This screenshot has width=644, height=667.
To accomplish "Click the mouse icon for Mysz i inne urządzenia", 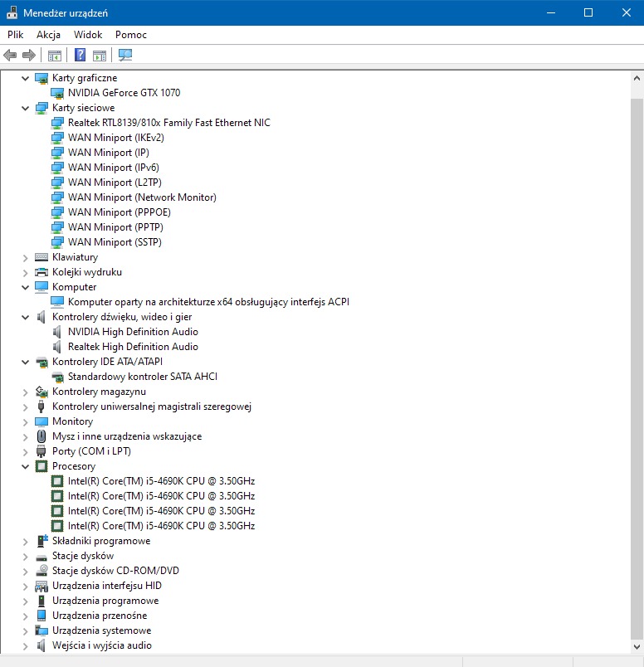I will [x=41, y=436].
